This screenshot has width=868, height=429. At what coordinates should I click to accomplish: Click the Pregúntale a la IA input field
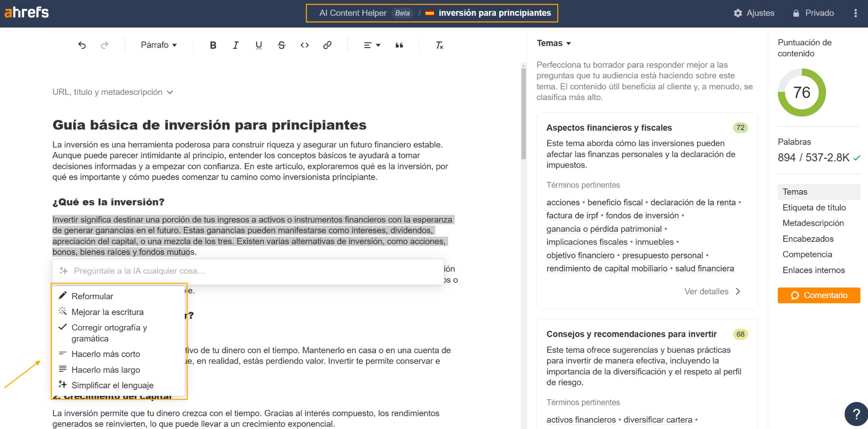point(248,271)
